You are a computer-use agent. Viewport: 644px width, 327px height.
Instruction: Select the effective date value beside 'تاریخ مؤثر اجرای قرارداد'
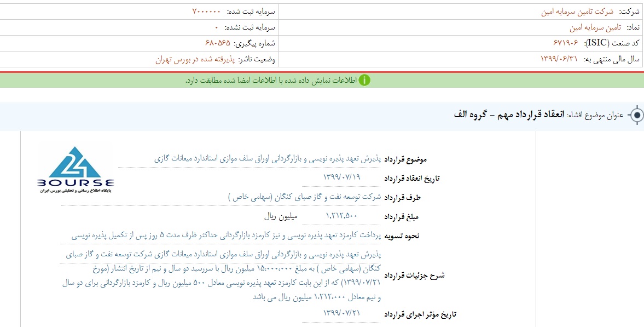click(x=342, y=313)
